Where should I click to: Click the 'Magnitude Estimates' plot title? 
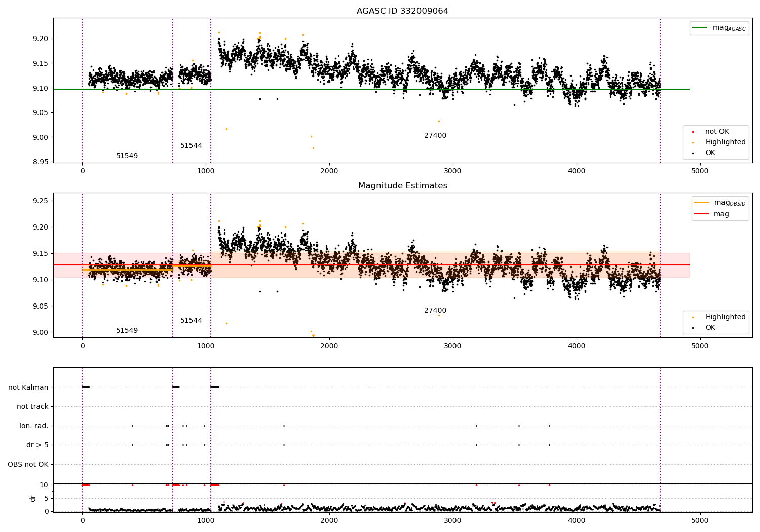[402, 186]
